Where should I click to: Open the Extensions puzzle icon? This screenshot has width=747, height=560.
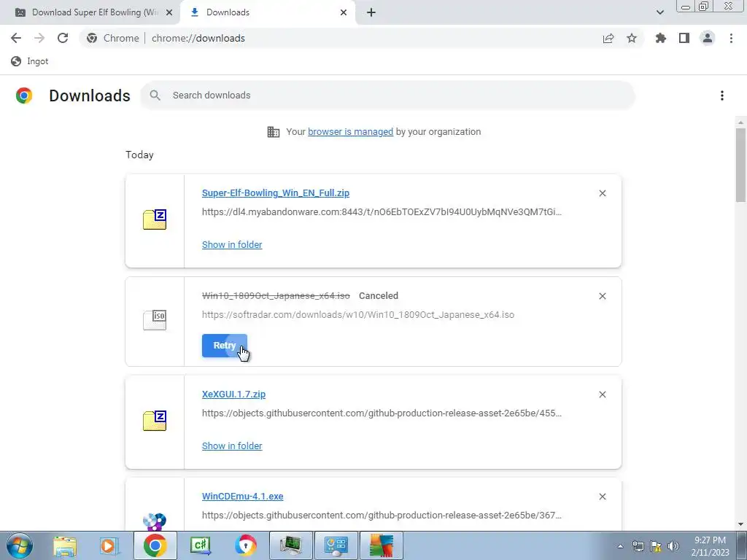pos(660,38)
